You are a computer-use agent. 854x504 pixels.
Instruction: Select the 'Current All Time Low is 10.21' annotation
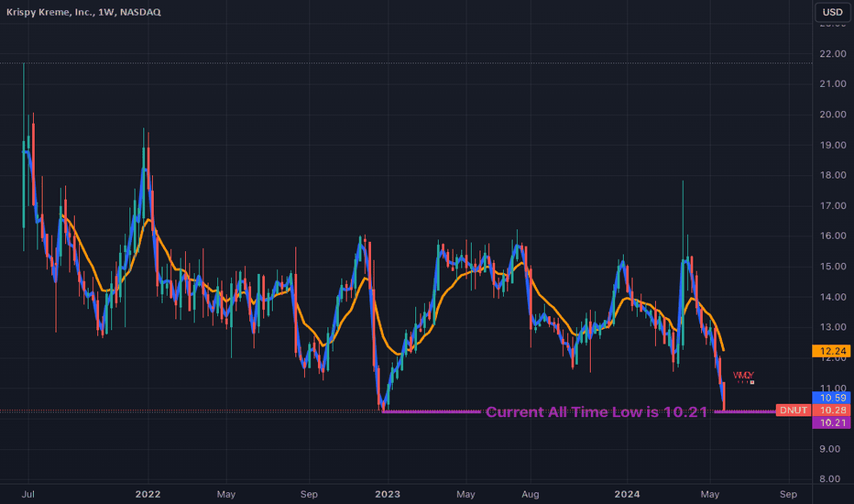coord(597,412)
